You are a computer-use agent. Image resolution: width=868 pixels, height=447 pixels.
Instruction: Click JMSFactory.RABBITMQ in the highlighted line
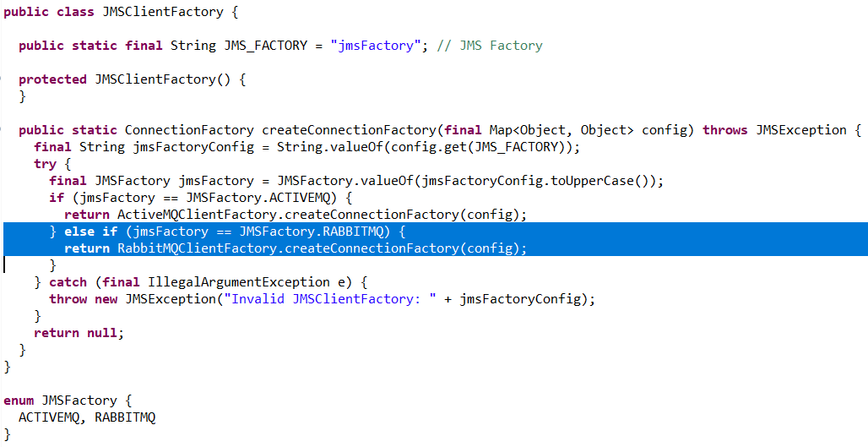(x=315, y=232)
